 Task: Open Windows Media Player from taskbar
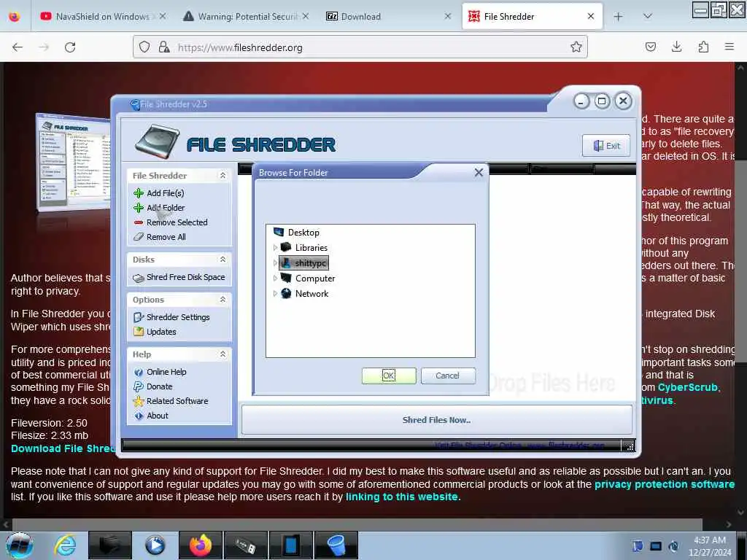click(x=155, y=545)
